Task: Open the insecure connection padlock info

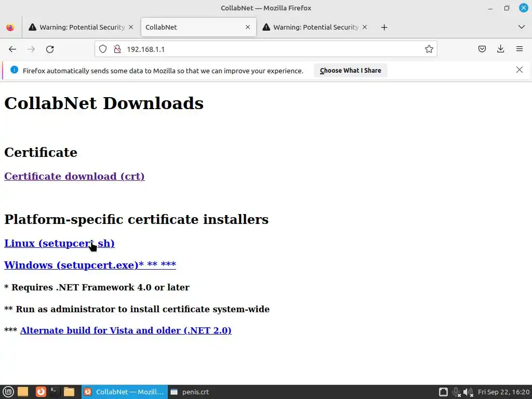Action: point(117,49)
